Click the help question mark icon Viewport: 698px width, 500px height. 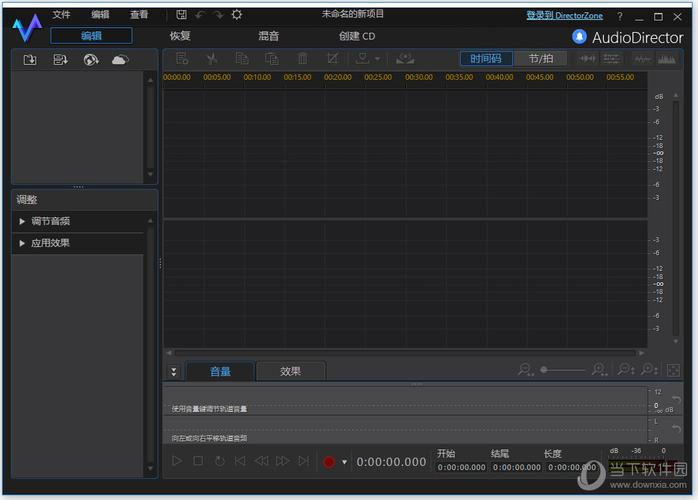pos(620,17)
